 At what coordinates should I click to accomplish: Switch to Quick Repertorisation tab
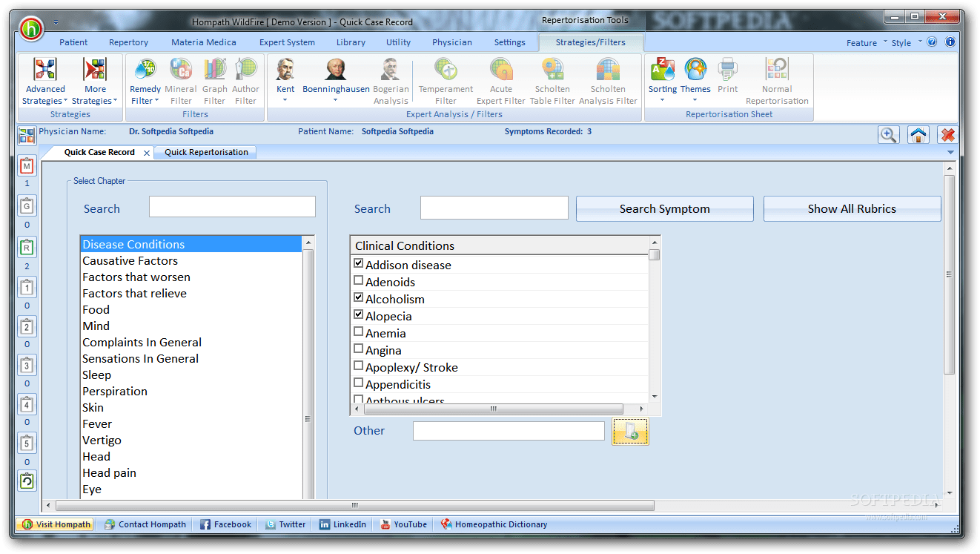(205, 151)
